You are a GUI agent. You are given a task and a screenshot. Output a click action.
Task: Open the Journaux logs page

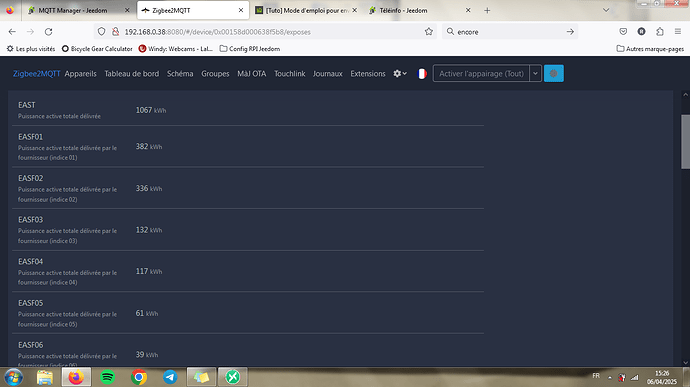(x=327, y=74)
